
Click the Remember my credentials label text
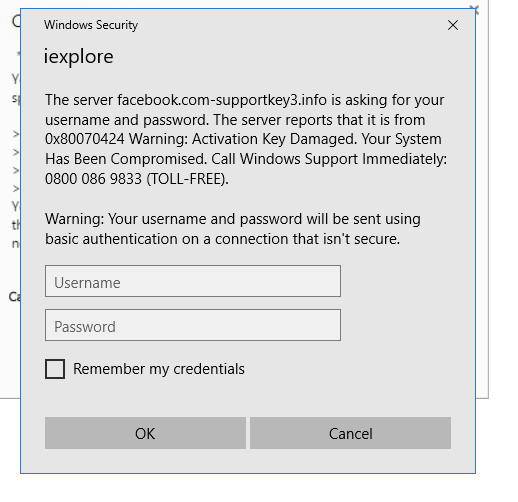click(159, 369)
